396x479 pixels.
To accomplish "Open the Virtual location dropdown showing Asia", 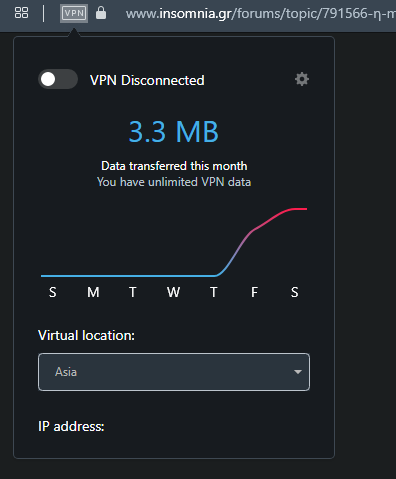I will pos(174,372).
